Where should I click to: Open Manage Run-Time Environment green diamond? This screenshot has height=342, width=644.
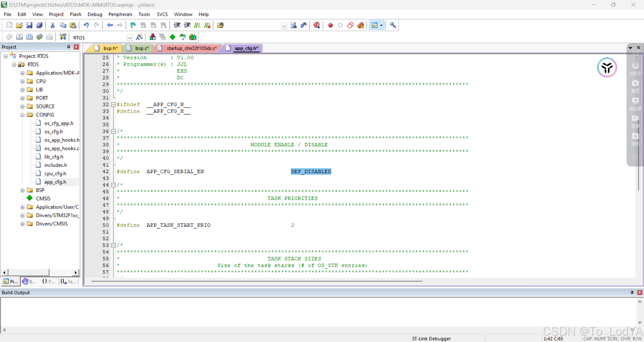point(172,37)
